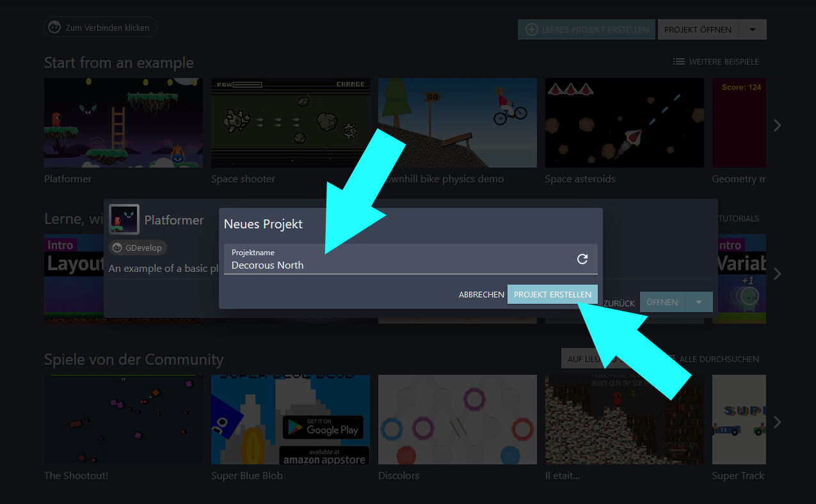Image resolution: width=816 pixels, height=504 pixels.
Task: Go back with the "Zurück" button
Action: tap(619, 303)
